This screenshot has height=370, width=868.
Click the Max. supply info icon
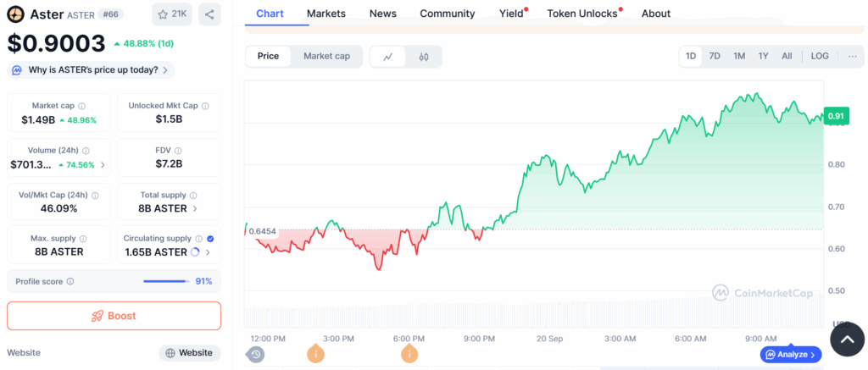coord(83,239)
